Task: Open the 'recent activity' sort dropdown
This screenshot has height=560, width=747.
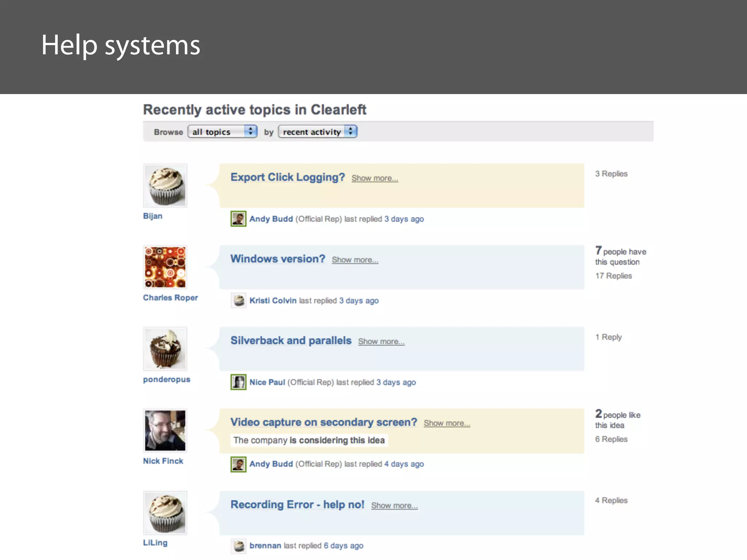Action: (317, 132)
